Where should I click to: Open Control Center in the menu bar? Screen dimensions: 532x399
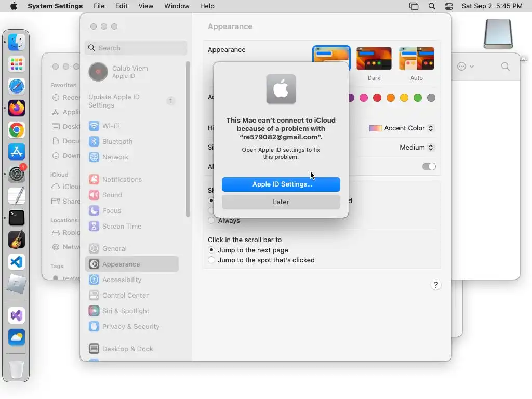pos(449,6)
